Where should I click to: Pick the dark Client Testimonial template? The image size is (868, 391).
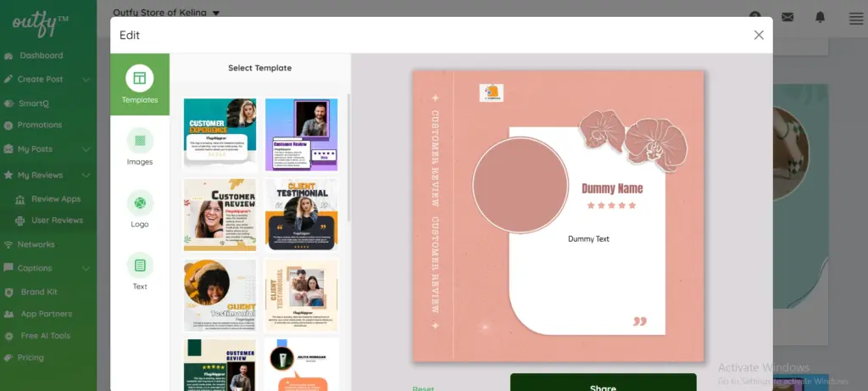tap(301, 215)
